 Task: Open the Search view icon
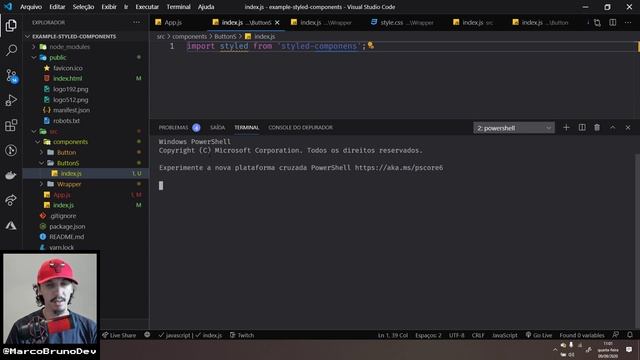(x=11, y=50)
